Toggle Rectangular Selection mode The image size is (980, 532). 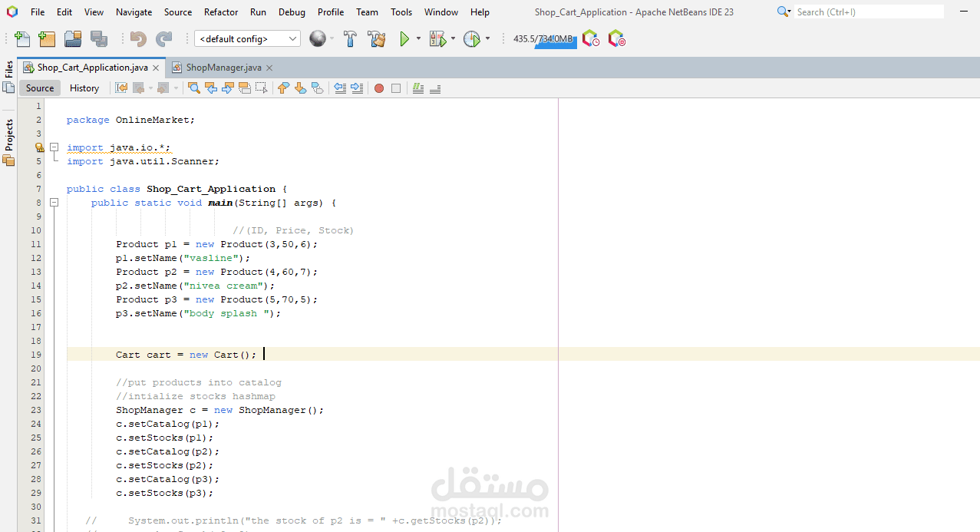pos(262,88)
